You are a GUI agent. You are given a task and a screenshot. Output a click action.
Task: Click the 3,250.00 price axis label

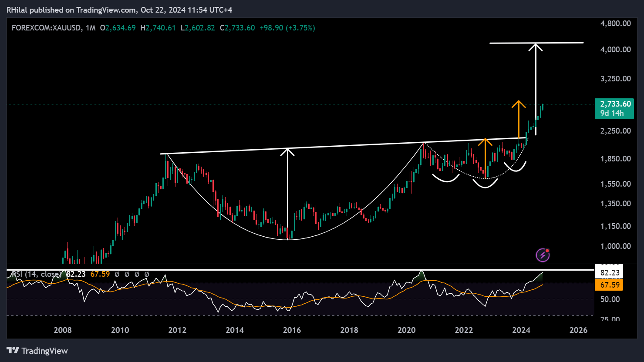[615, 79]
